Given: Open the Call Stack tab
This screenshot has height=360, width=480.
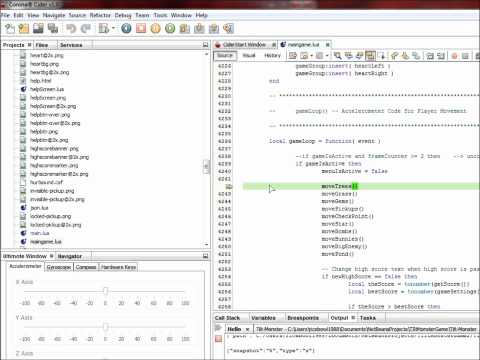Looking at the screenshot, I should pyautogui.click(x=227, y=318).
